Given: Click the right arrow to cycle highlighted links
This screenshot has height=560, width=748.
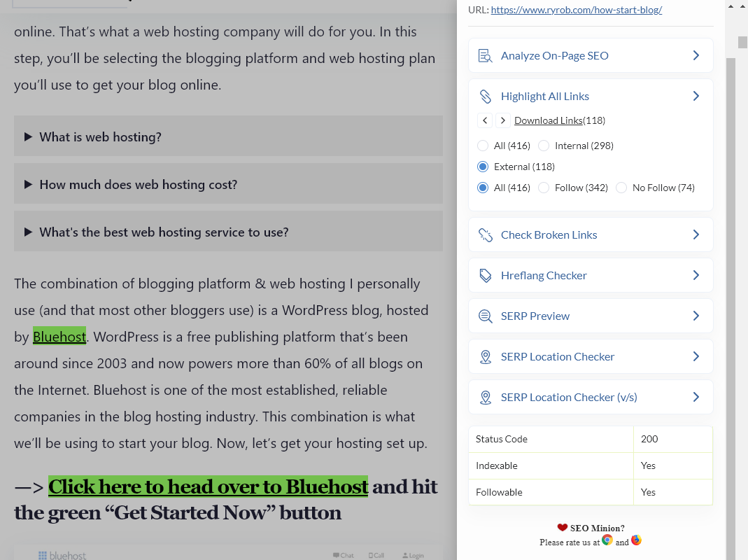Looking at the screenshot, I should pyautogui.click(x=502, y=120).
